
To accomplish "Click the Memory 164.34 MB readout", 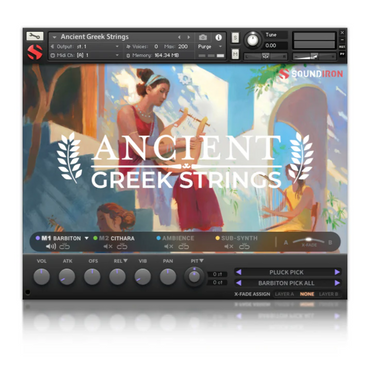I will coord(153,55).
